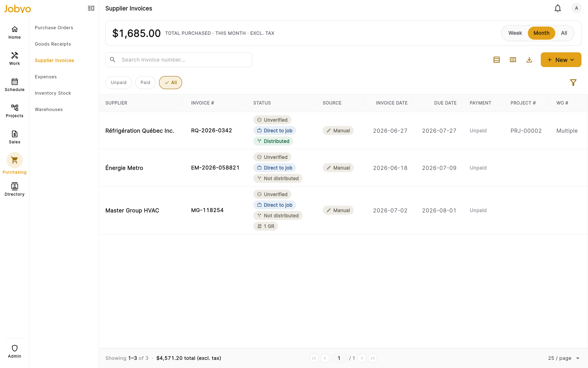Click the search invoice number field
Image resolution: width=588 pixels, height=368 pixels.
pyautogui.click(x=179, y=60)
